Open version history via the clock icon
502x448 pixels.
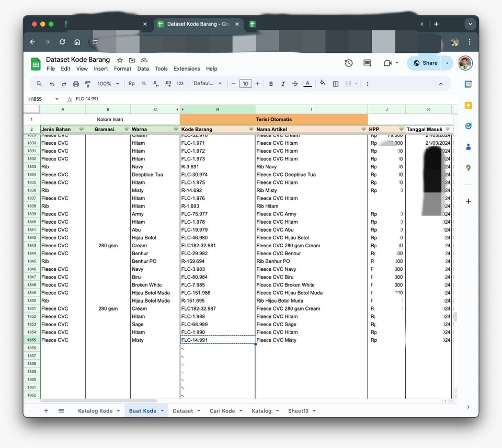[x=348, y=63]
